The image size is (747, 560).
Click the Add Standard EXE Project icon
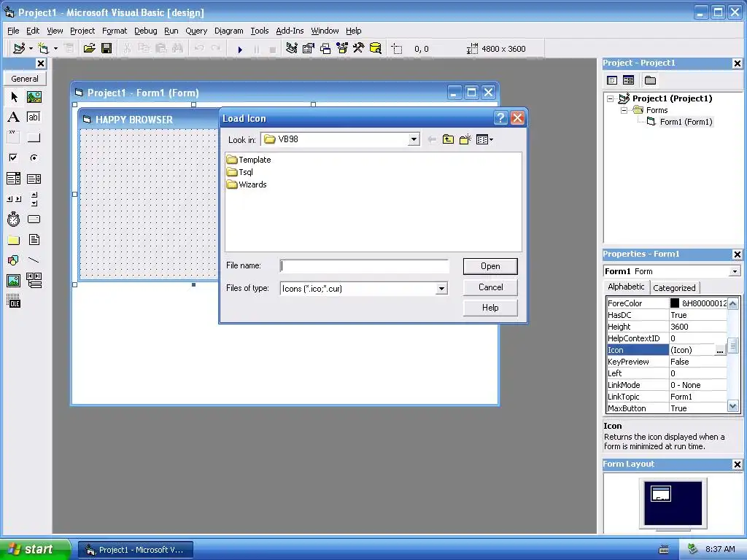pos(19,48)
